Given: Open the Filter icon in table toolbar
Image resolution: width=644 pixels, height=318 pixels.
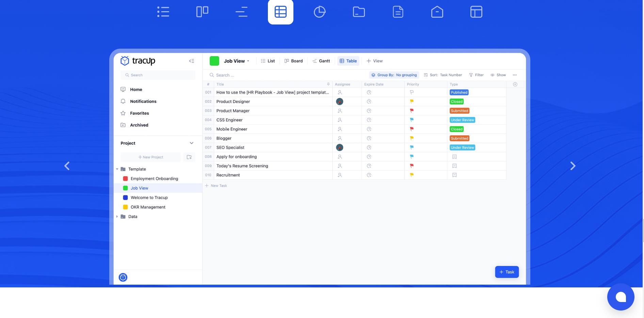Looking at the screenshot, I should (x=470, y=75).
